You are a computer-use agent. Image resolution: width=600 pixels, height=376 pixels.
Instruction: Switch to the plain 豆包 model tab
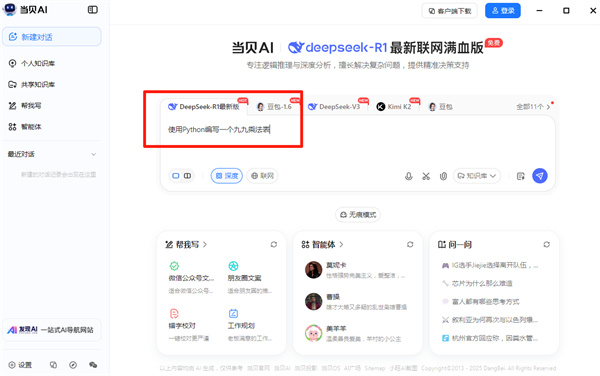click(x=440, y=107)
